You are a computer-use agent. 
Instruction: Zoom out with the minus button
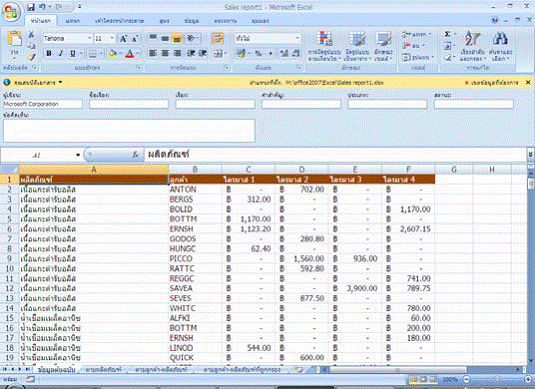[x=466, y=379]
